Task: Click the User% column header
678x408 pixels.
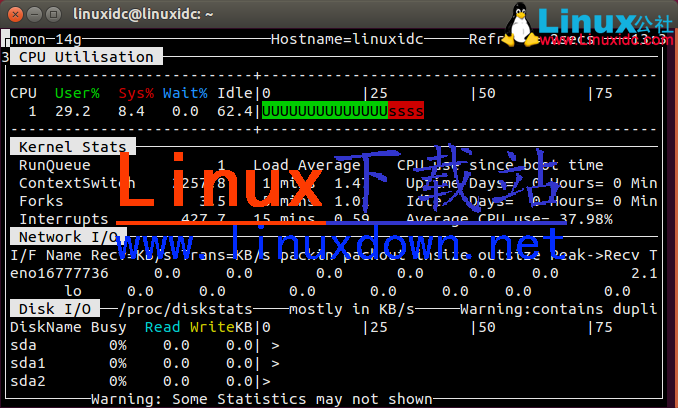Action: tap(77, 93)
